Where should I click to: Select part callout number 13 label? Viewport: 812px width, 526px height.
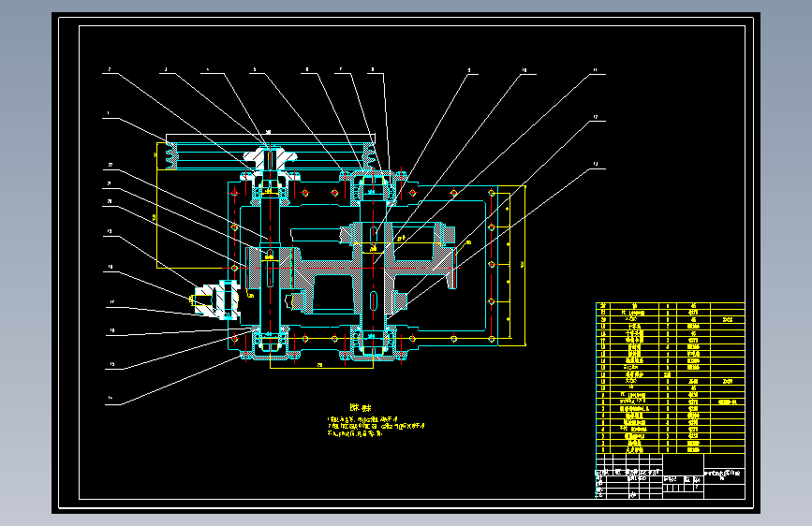[595, 164]
